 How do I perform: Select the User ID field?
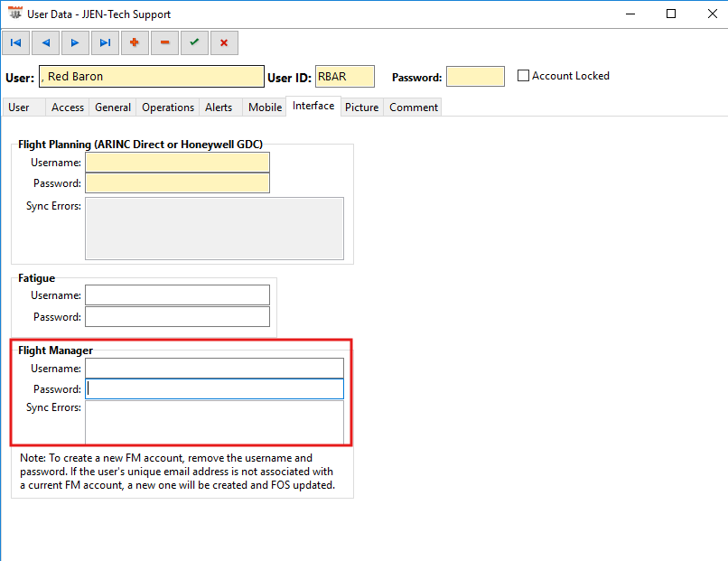344,77
